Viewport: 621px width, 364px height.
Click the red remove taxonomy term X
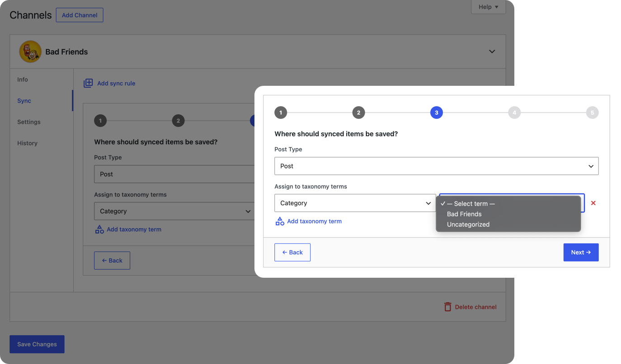click(593, 203)
